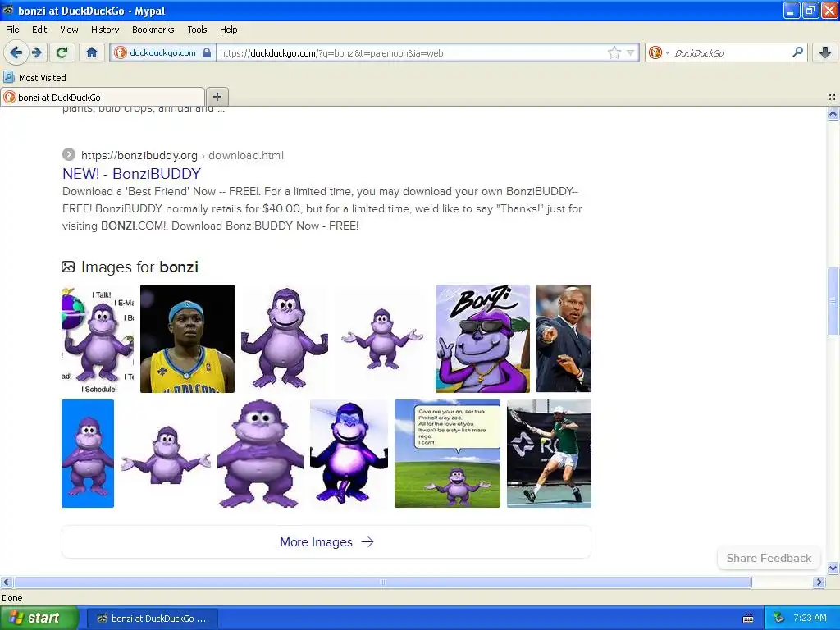
Task: Click the search magnifier icon
Action: [797, 52]
